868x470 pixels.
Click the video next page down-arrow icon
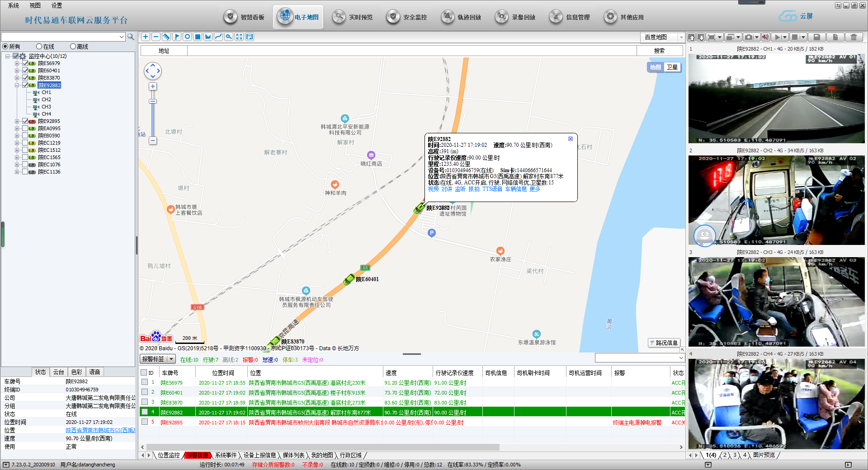[701, 37]
